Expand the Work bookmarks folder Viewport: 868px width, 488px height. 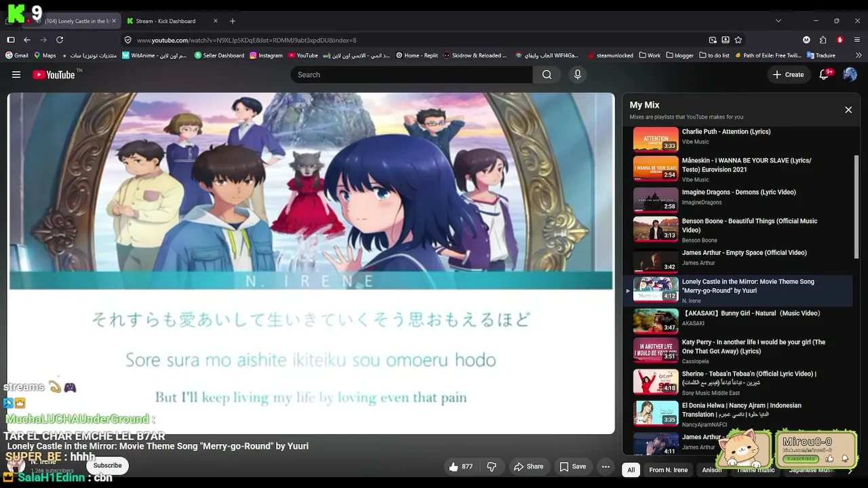pyautogui.click(x=650, y=56)
